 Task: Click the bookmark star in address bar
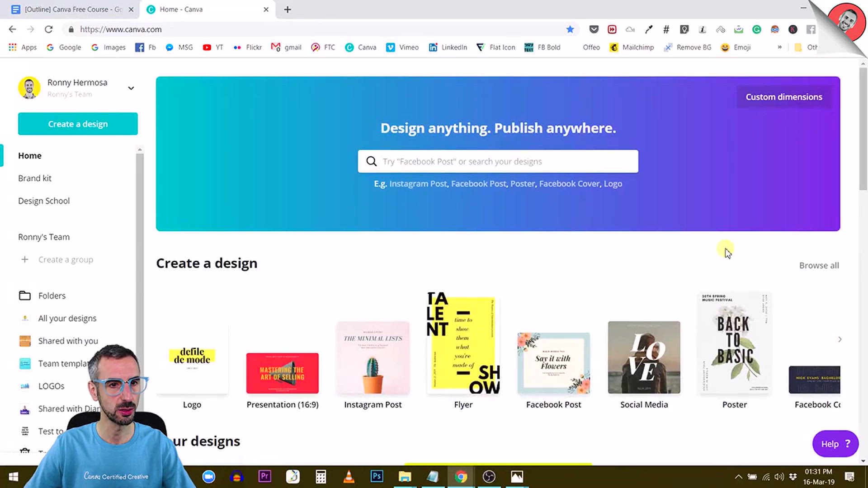(570, 29)
